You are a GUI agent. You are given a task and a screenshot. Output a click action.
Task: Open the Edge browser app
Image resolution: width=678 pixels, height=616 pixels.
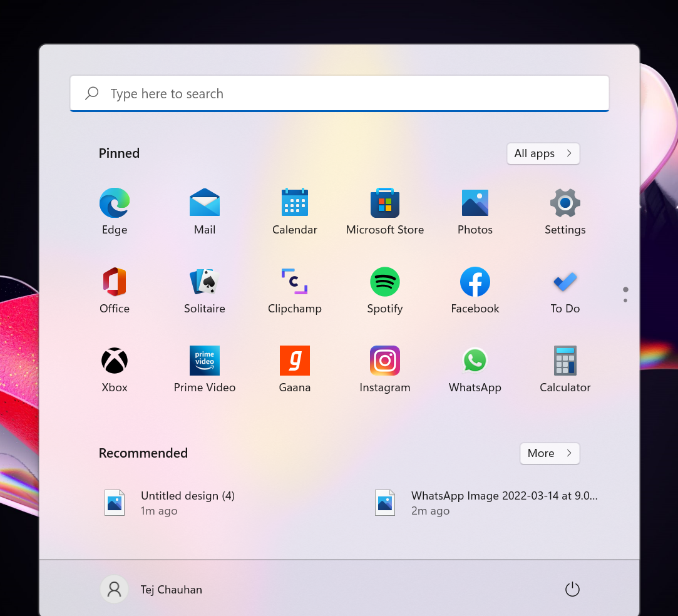click(x=115, y=211)
